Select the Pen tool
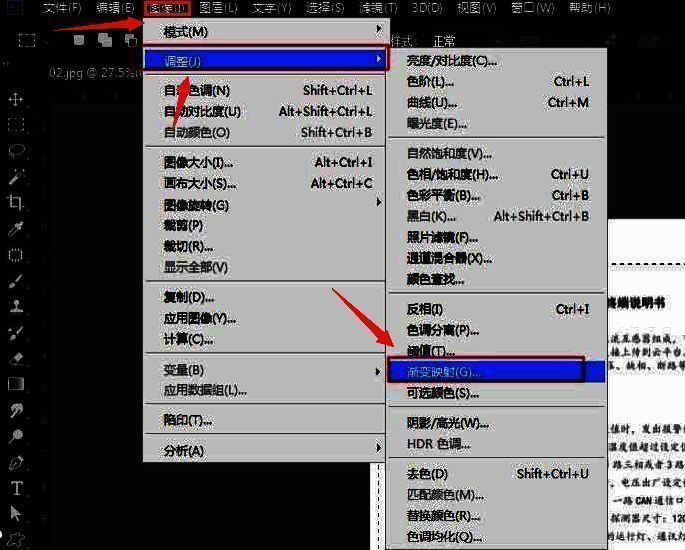The height and width of the screenshot is (550, 685). (x=16, y=462)
